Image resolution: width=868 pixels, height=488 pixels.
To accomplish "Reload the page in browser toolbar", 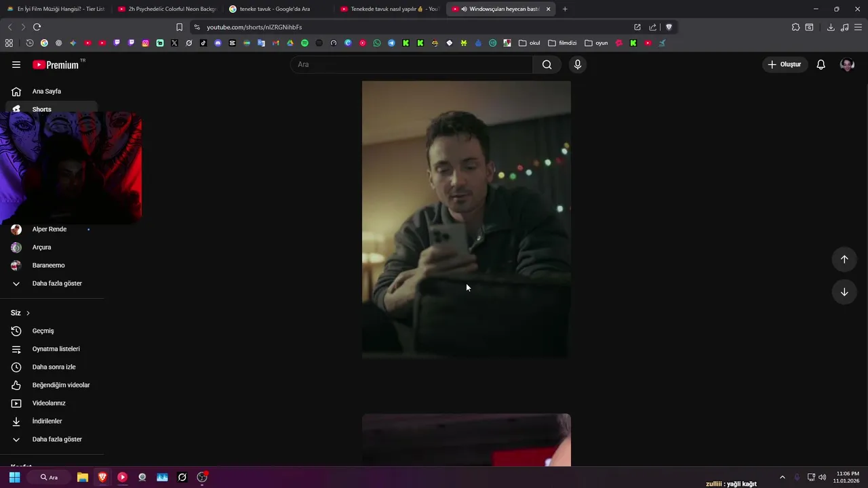I will pos(37,27).
